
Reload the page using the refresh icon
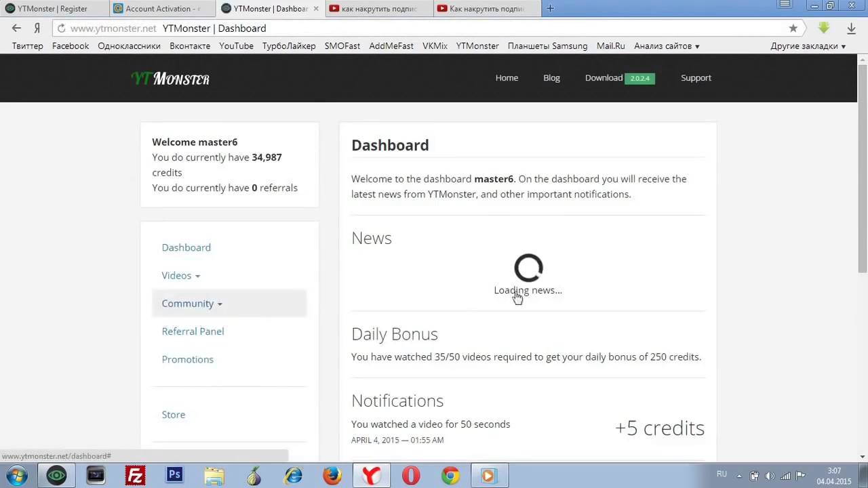coord(61,28)
